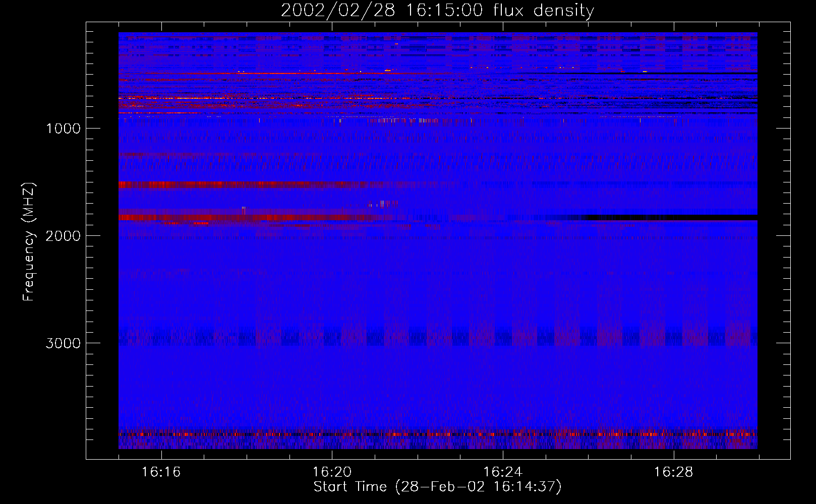The width and height of the screenshot is (816, 504).
Task: Click the 3000 frequency tick label
Action: pyautogui.click(x=63, y=343)
